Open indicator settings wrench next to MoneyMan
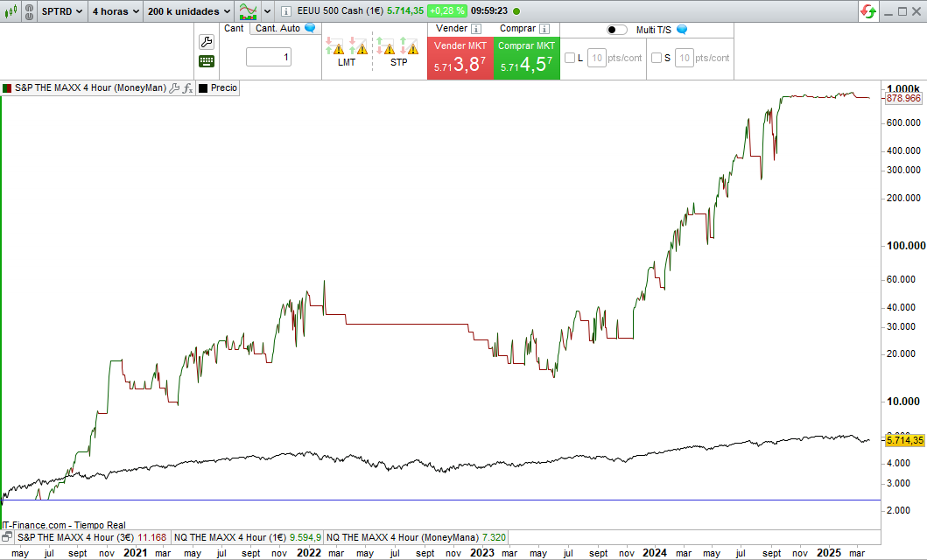Viewport: 927px width, 560px height. tap(174, 88)
